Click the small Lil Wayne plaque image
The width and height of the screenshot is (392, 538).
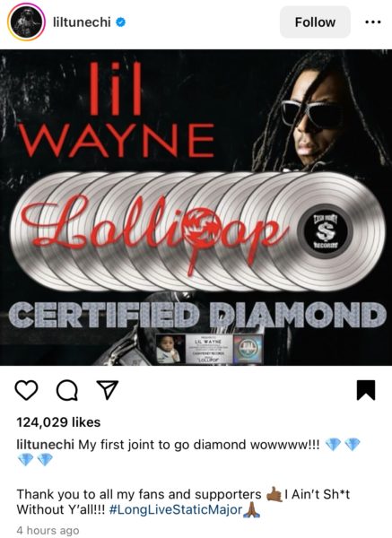pos(209,349)
